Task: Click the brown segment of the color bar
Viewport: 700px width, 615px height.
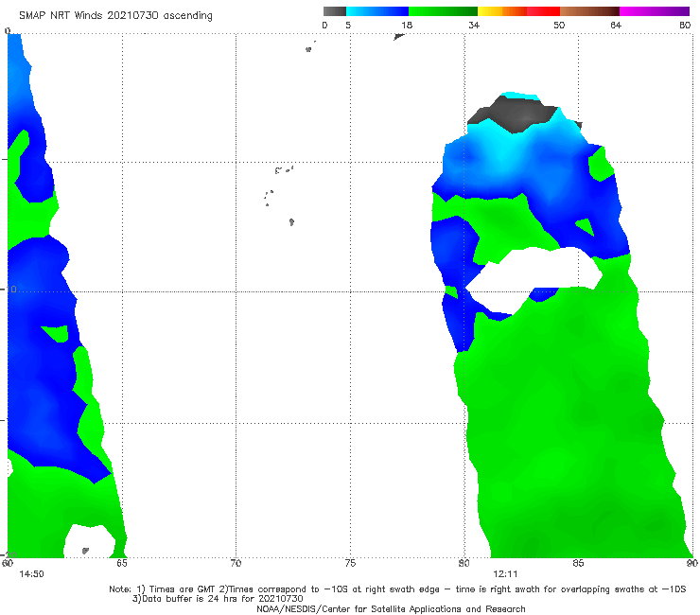Action: click(589, 11)
